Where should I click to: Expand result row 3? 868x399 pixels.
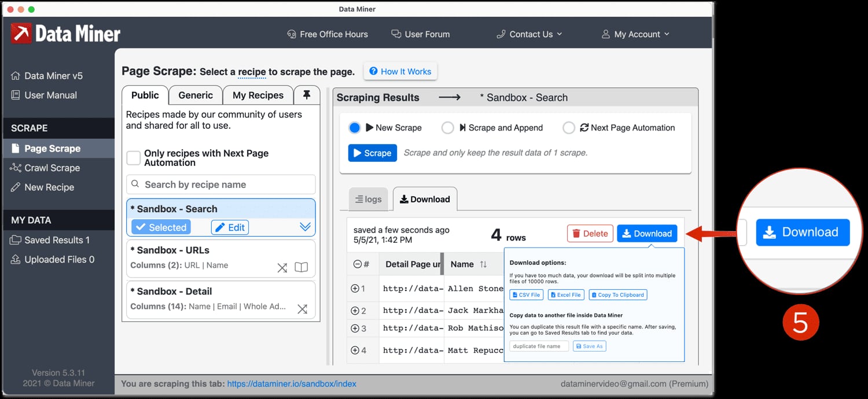click(x=355, y=328)
